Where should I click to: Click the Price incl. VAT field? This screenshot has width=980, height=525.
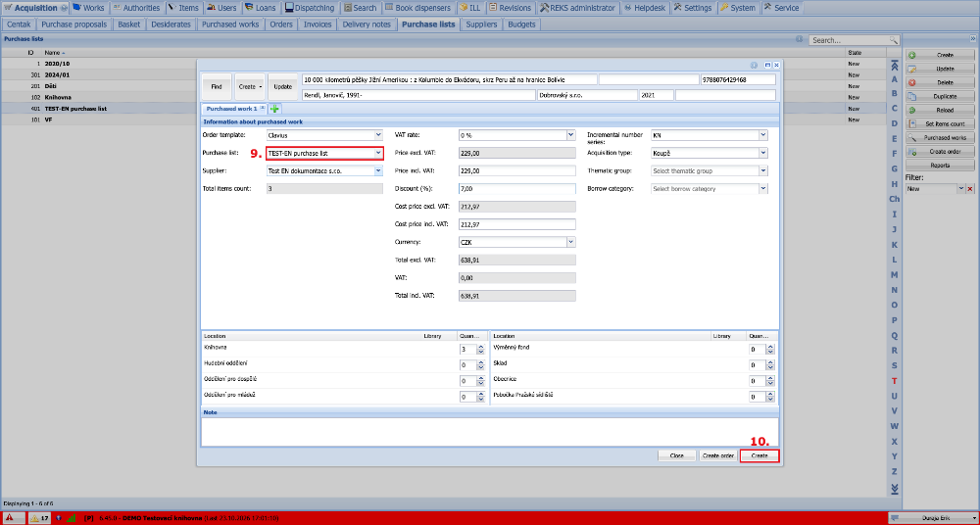click(516, 170)
